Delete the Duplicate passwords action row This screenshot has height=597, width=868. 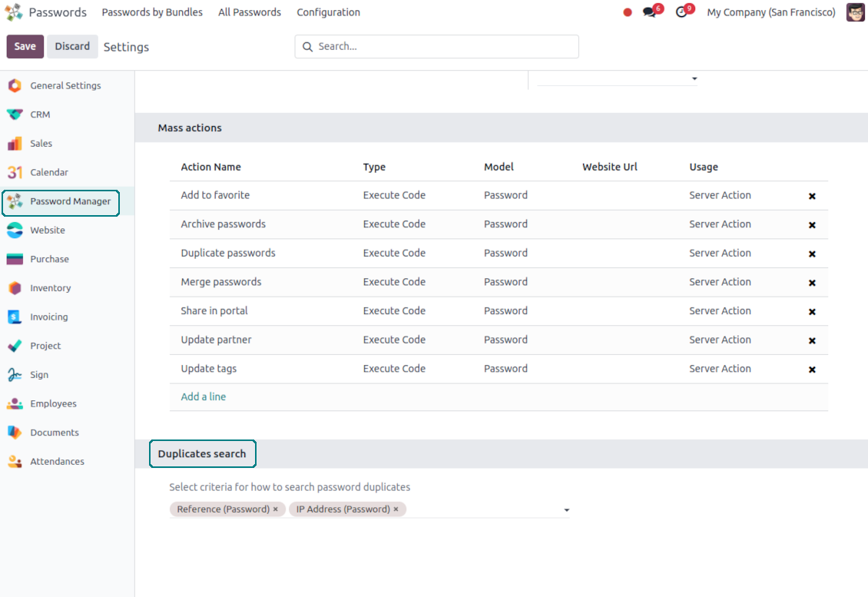(812, 254)
